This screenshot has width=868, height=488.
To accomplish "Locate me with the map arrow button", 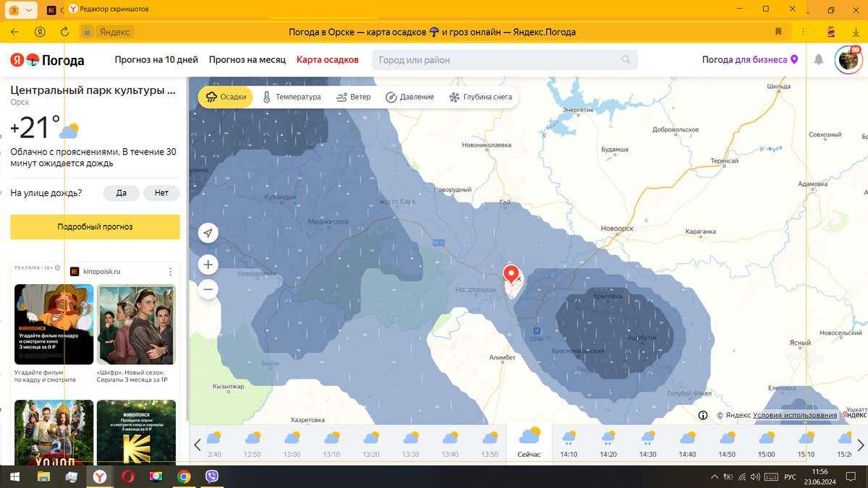I will [208, 233].
